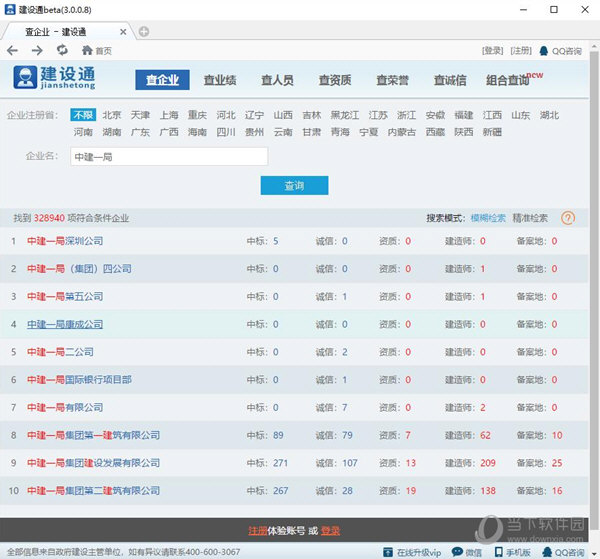This screenshot has height=559, width=600.
Task: Choose 精准检索 search mode
Action: point(530,218)
